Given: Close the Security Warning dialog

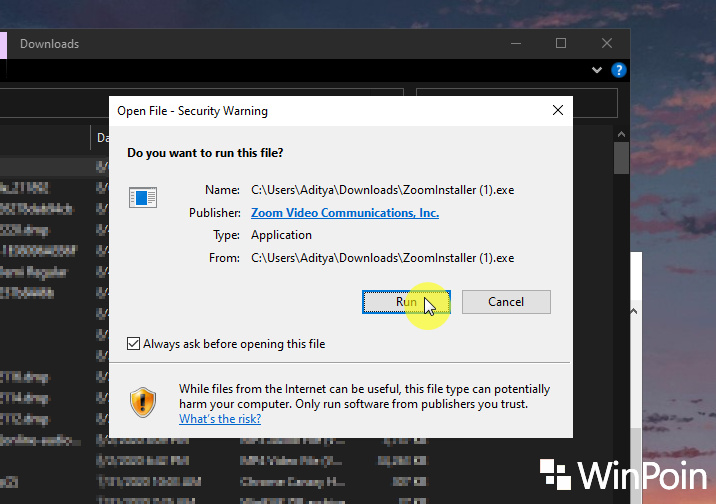Looking at the screenshot, I should pyautogui.click(x=558, y=110).
